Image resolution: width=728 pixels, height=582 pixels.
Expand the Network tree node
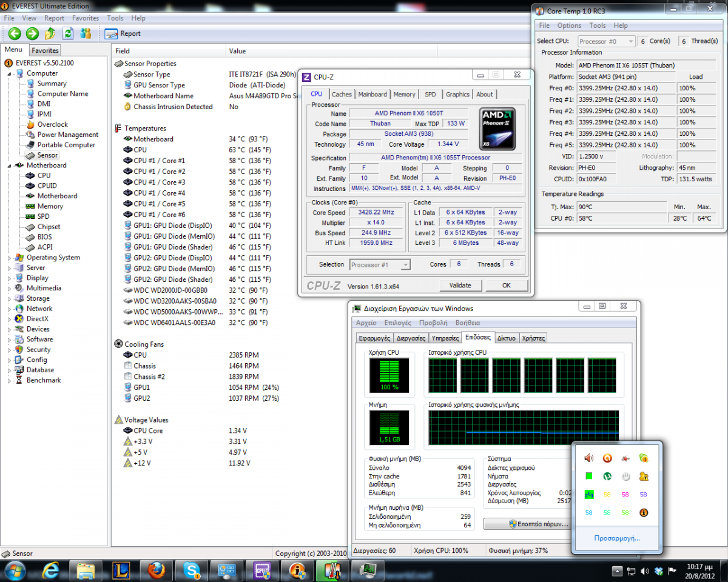10,309
